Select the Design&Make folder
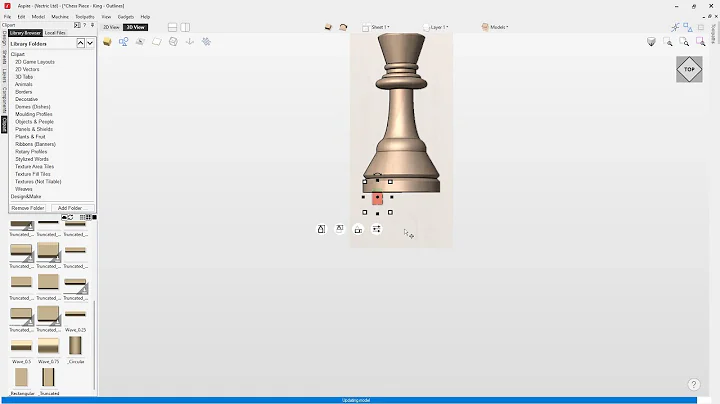This screenshot has width=720, height=404. [x=26, y=196]
